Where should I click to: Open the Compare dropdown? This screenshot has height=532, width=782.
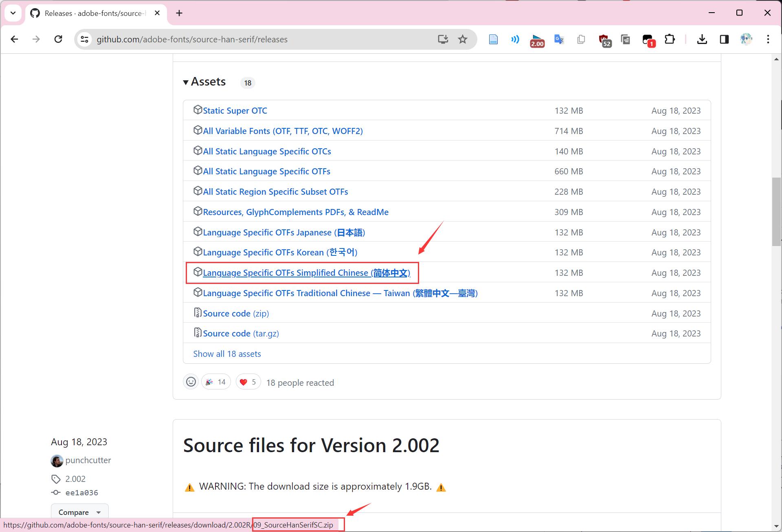79,512
